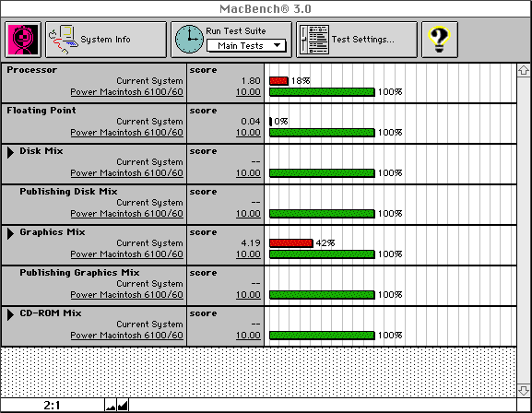Click Current System label under Graphics Mix
532x413 pixels.
click(149, 243)
